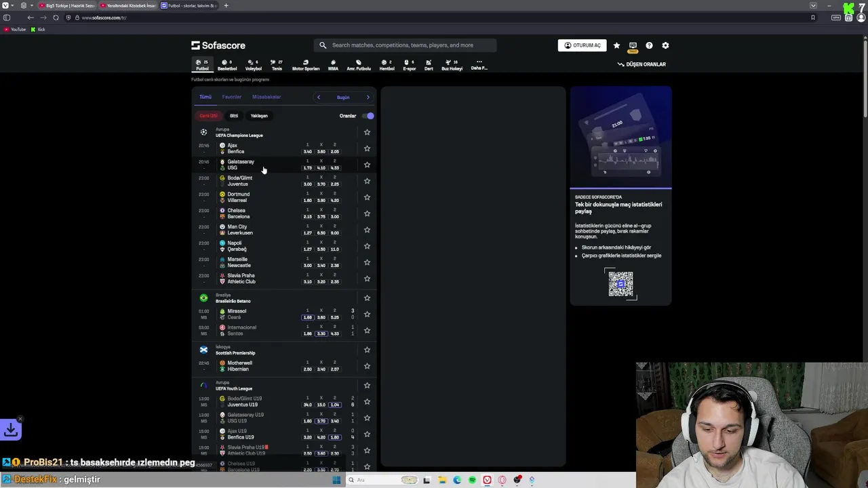The image size is (868, 488).
Task: Click the QR code in the promo panel
Action: (620, 285)
